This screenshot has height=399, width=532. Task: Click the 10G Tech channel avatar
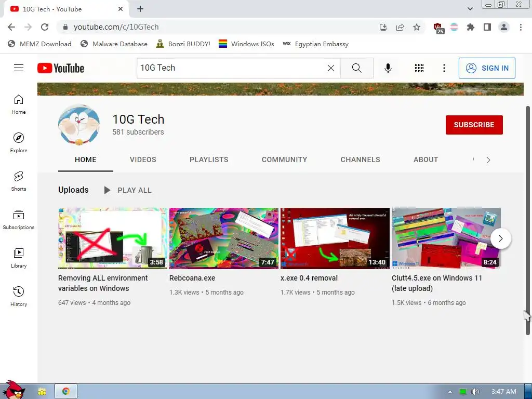[x=79, y=125]
